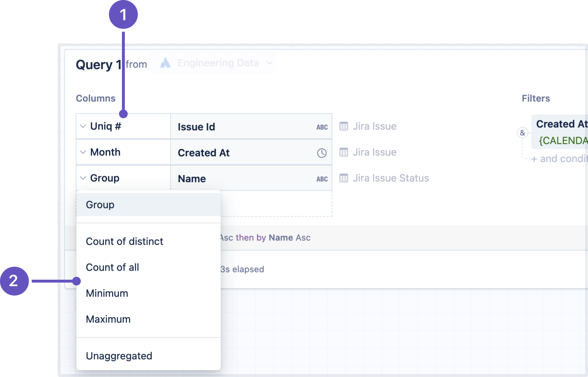Screen dimensions: 588x377
Task: Select Unaggregated from the menu
Action: [x=119, y=356]
